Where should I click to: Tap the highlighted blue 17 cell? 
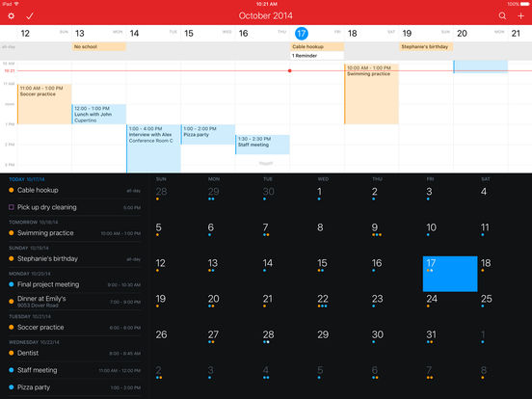coord(450,274)
